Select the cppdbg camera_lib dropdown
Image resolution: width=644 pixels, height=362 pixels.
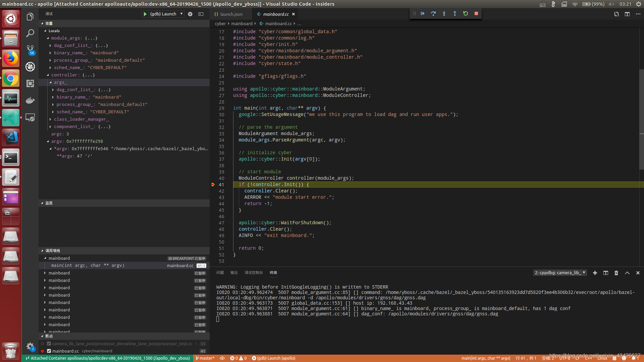pyautogui.click(x=559, y=273)
